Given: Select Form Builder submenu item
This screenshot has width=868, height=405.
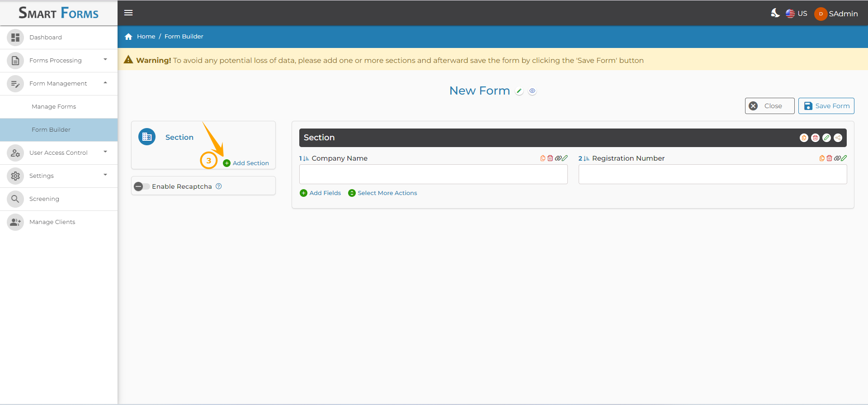Looking at the screenshot, I should (x=59, y=130).
